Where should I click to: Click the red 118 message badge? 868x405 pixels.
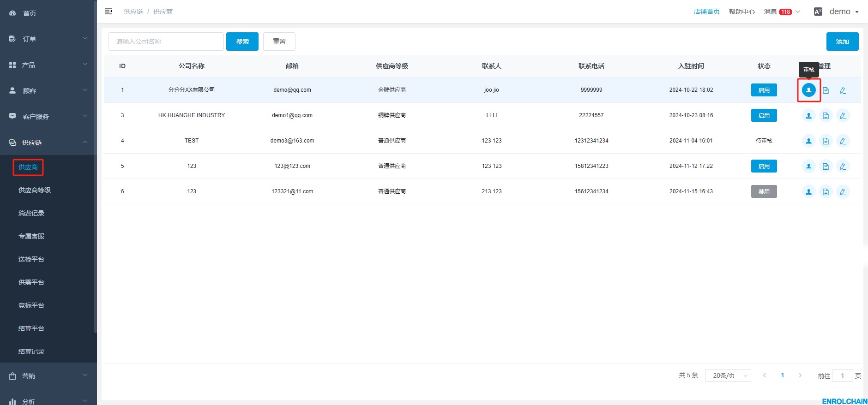pos(785,12)
